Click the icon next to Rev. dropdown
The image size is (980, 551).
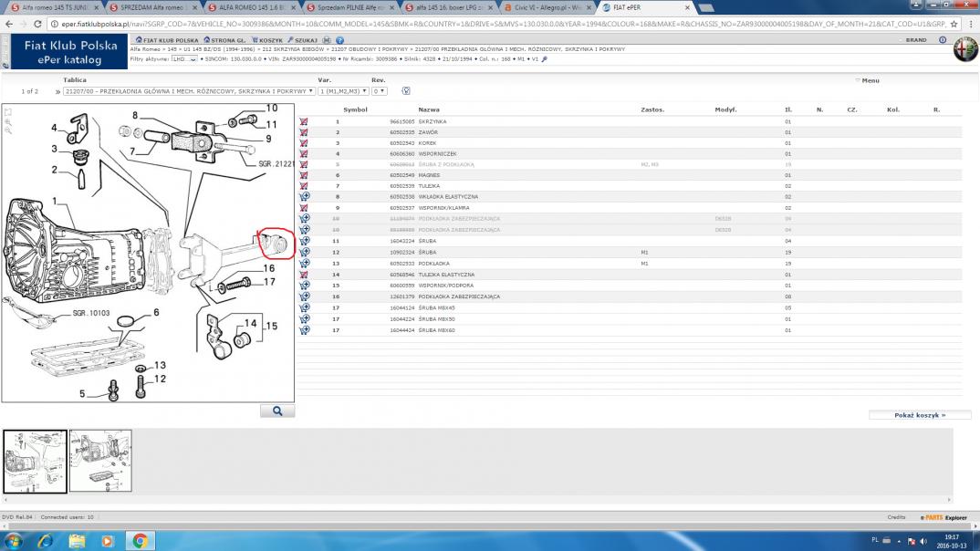point(406,91)
